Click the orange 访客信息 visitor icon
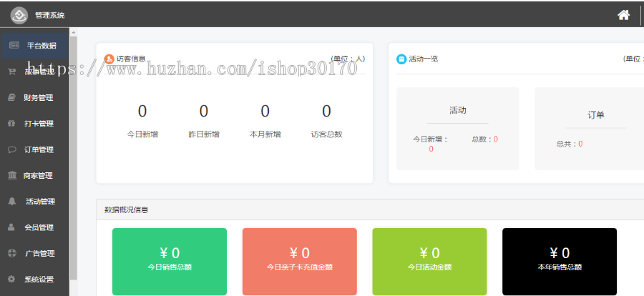This screenshot has height=296, width=644. 109,59
